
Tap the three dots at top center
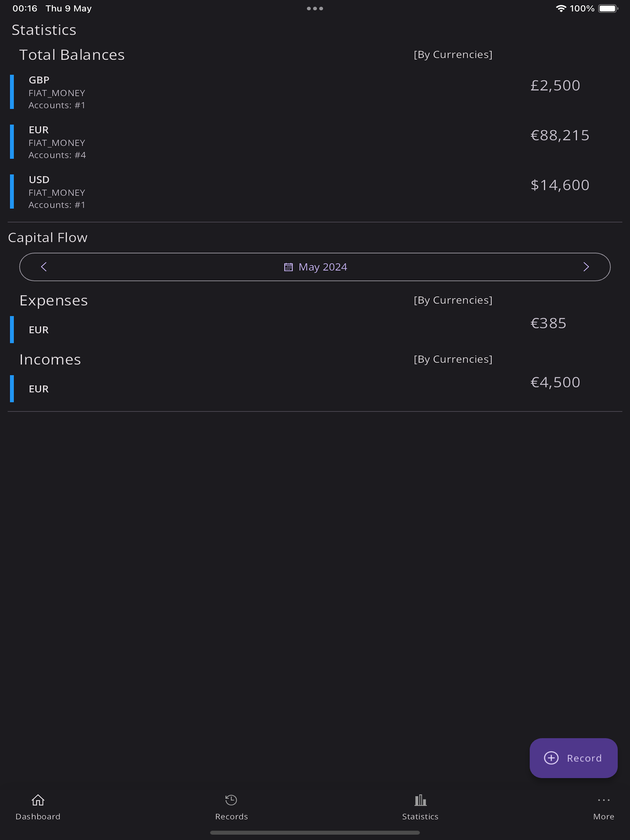point(315,8)
